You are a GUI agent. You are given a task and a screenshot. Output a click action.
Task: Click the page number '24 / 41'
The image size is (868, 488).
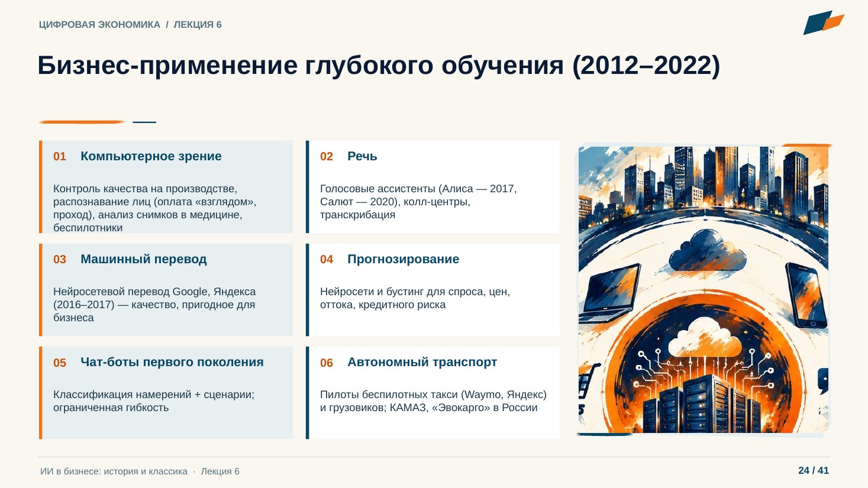coord(814,471)
